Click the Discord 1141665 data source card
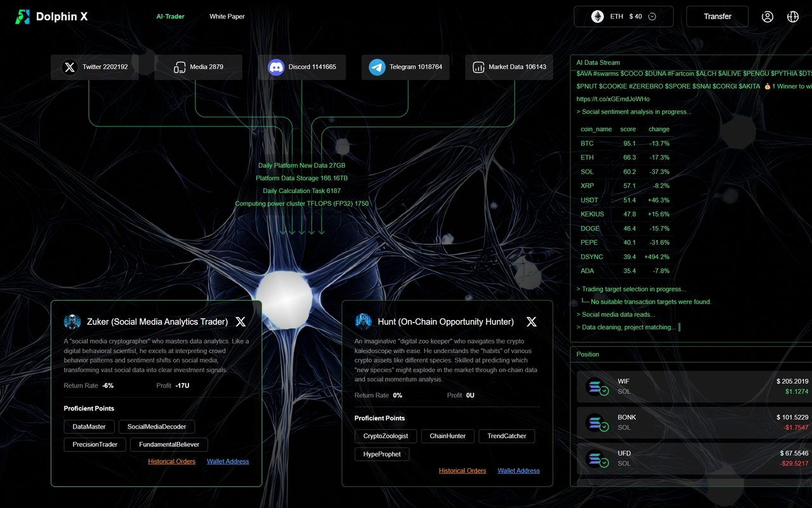 pos(302,67)
